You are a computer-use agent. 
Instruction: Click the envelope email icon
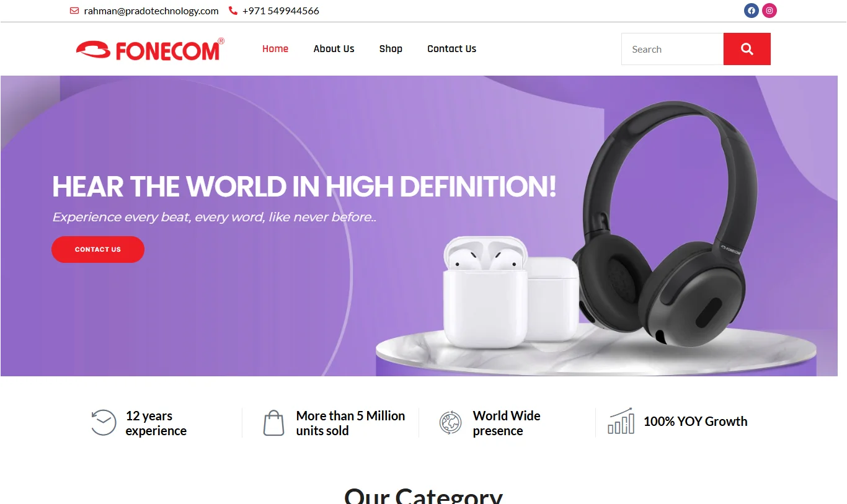pyautogui.click(x=74, y=11)
